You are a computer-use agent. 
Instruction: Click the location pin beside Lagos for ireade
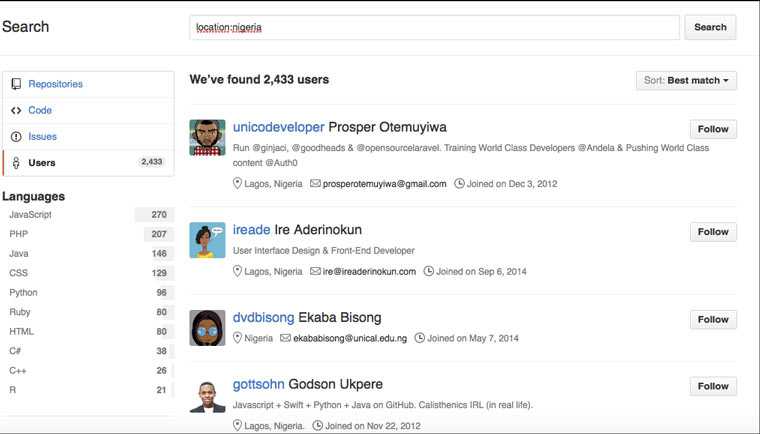(237, 271)
